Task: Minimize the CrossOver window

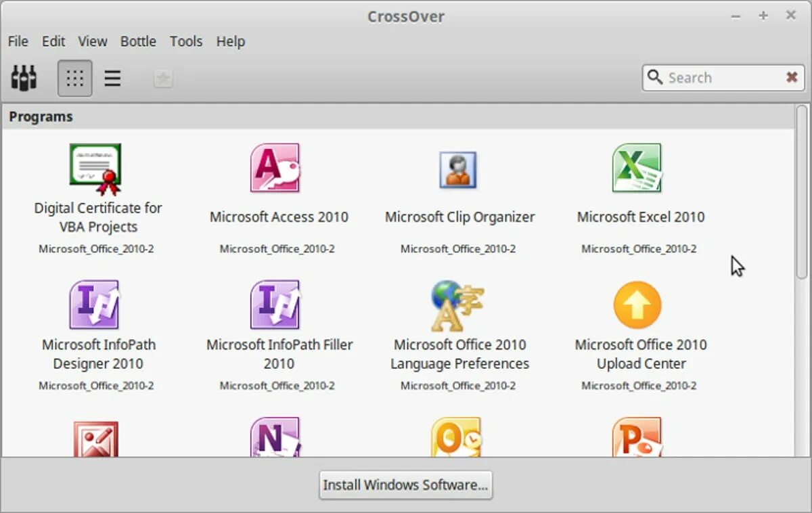Action: pos(737,16)
